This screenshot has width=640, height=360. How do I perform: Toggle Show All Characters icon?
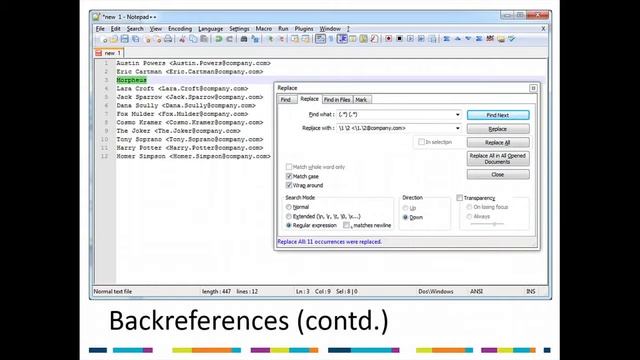point(331,39)
